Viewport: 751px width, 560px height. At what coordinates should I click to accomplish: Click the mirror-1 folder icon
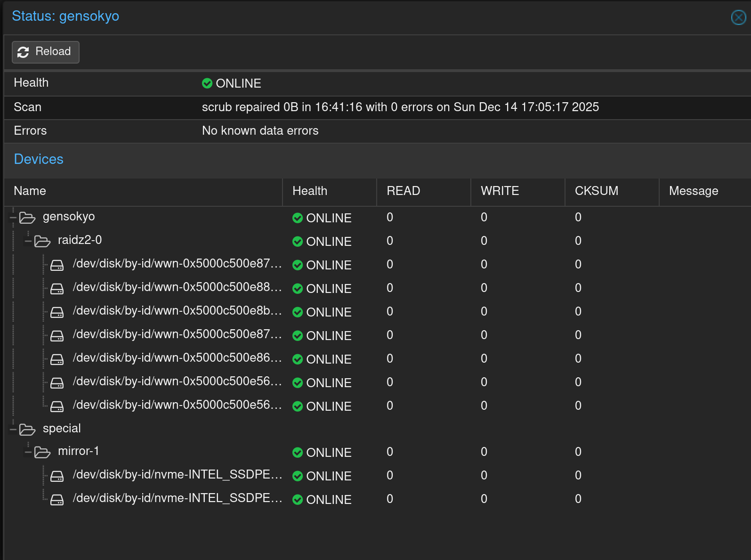coord(42,452)
